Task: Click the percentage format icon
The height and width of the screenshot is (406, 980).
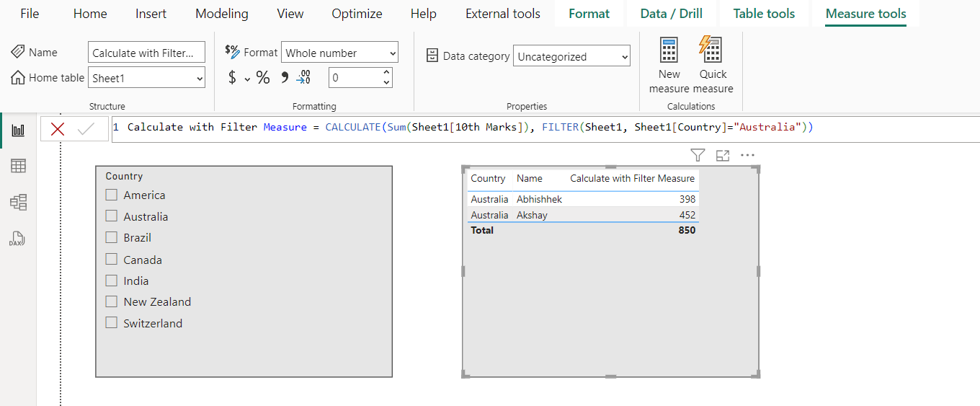Action: tap(263, 78)
